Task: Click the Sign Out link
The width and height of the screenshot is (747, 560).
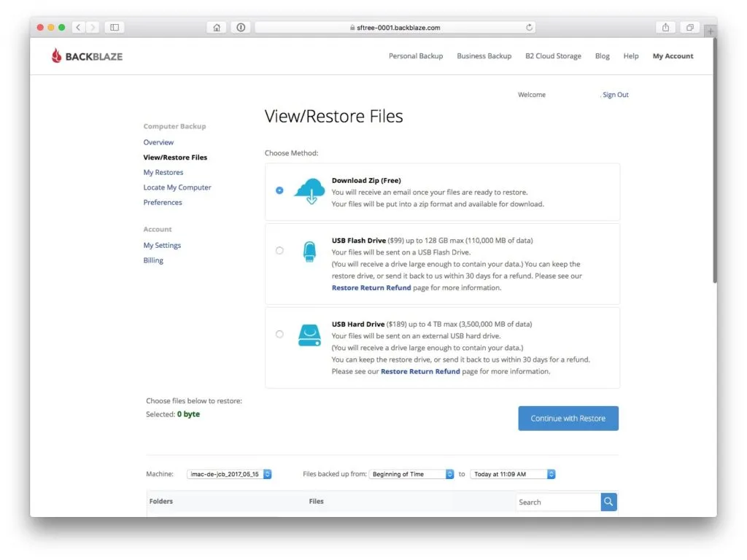Action: pyautogui.click(x=616, y=95)
